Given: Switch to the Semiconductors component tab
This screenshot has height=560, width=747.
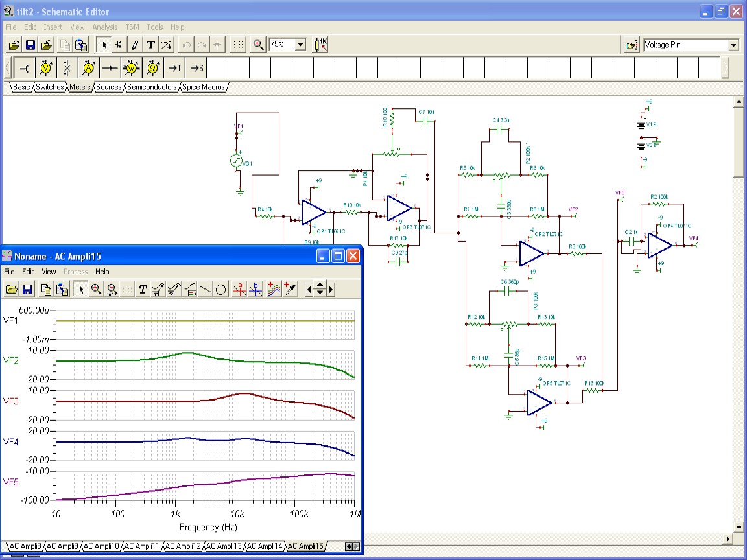Looking at the screenshot, I should coord(152,87).
